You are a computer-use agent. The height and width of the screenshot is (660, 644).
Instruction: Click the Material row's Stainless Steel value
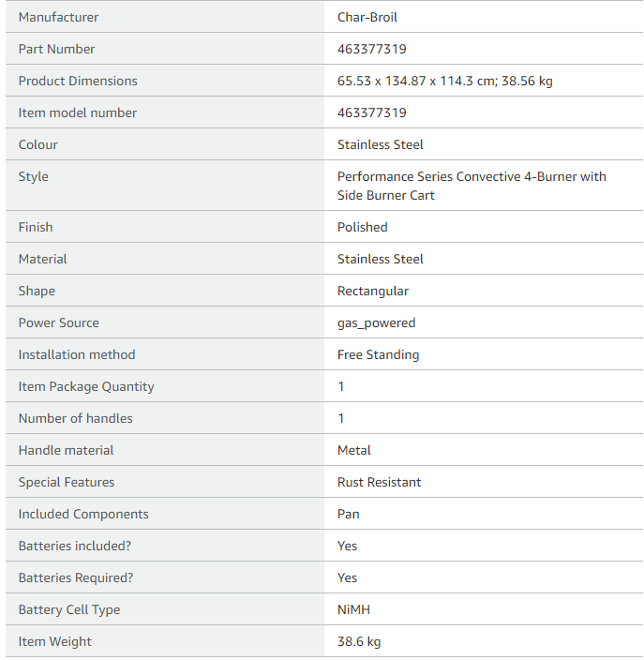(380, 259)
